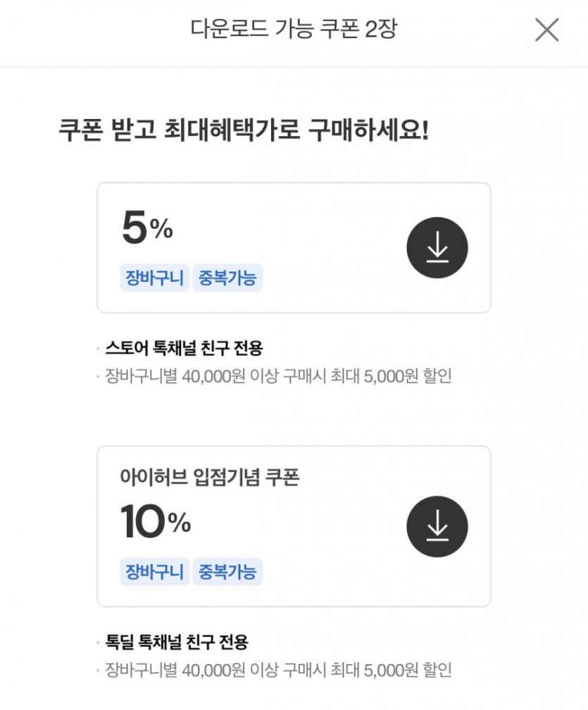Tap the large 10% discount value

click(x=155, y=521)
